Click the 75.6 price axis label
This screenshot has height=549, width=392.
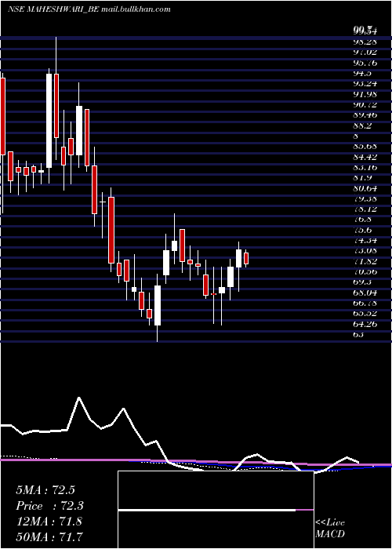point(362,230)
